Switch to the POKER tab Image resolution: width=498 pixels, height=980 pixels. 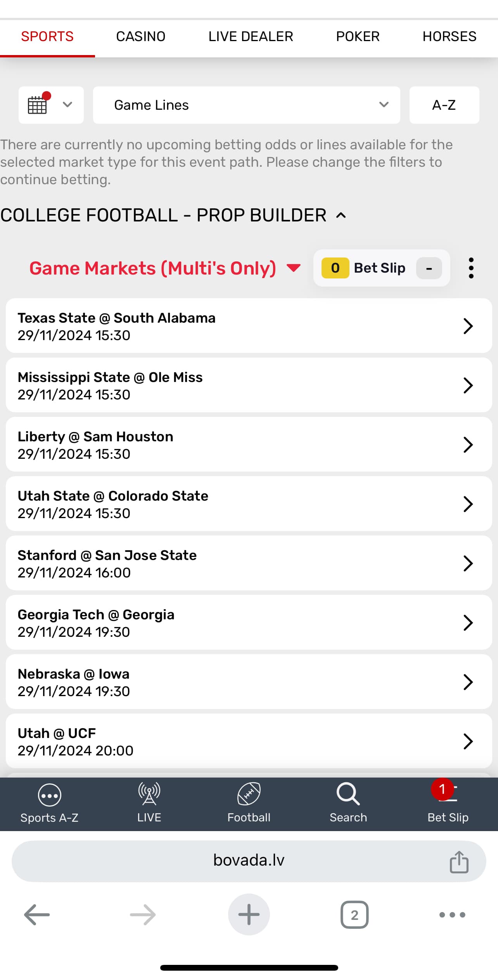pyautogui.click(x=358, y=36)
